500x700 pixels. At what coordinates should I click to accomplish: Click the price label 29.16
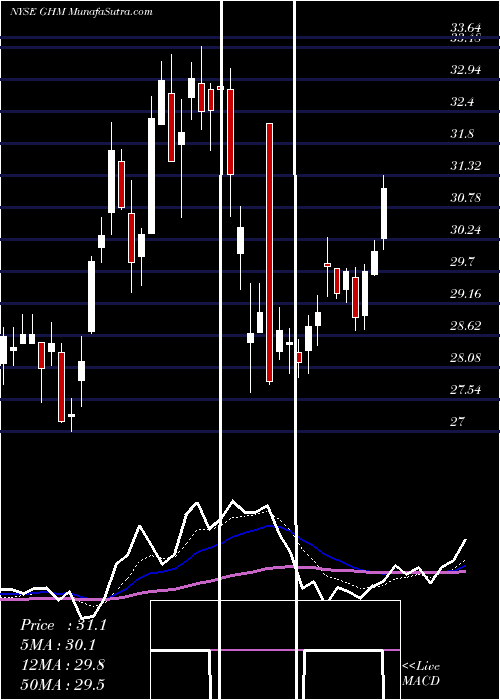pyautogui.click(x=466, y=294)
